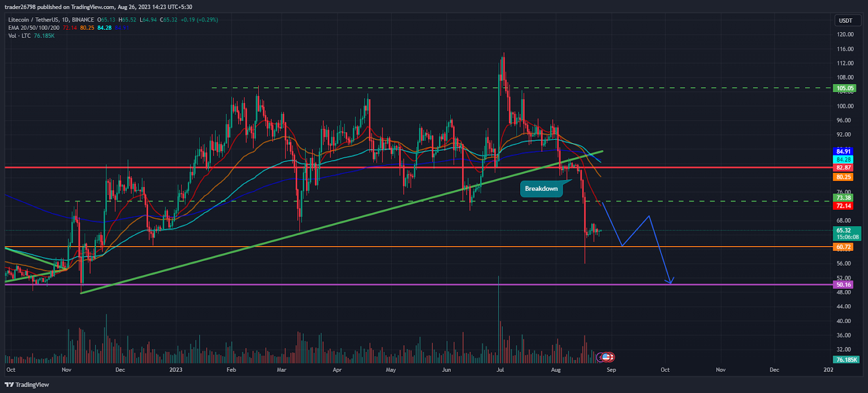Click the red 82.87 price-axis label
868x393 pixels.
pos(843,168)
